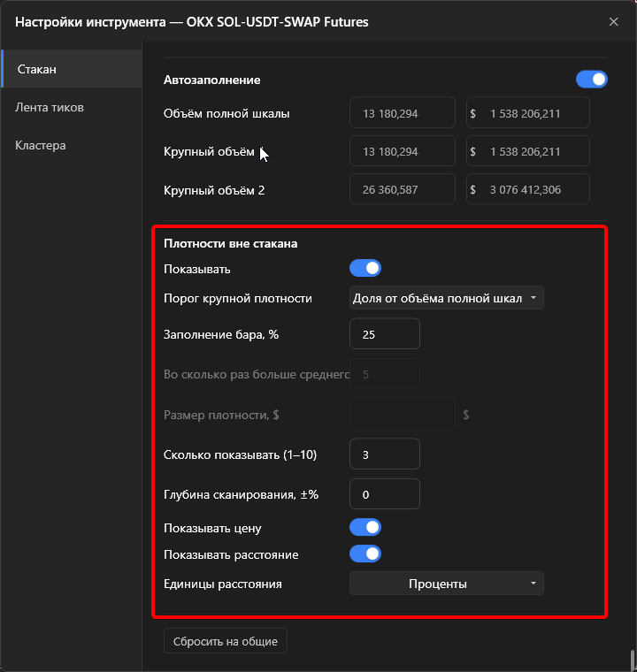Click the Глубина сканирования, ±% label
Viewport: 637px width, 672px height.
point(241,494)
